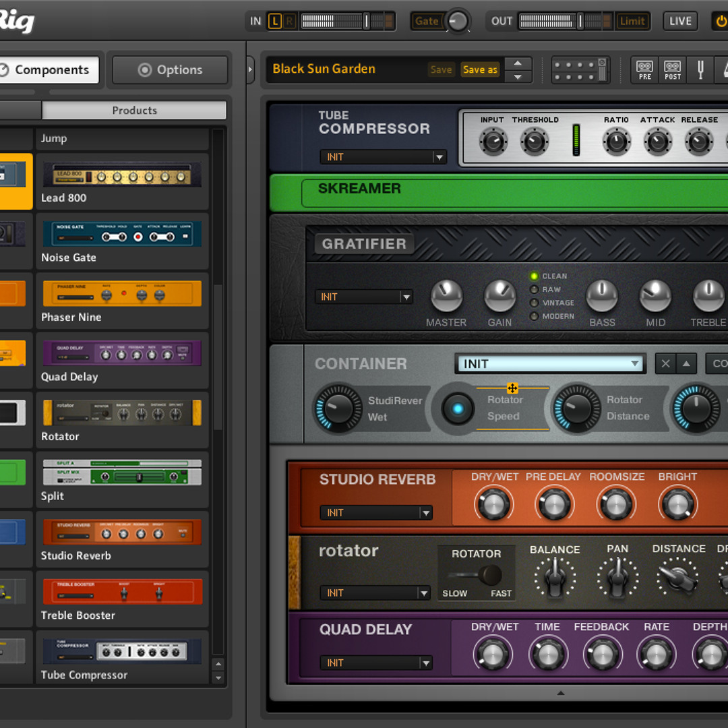Open the tuner tool

pos(700,70)
